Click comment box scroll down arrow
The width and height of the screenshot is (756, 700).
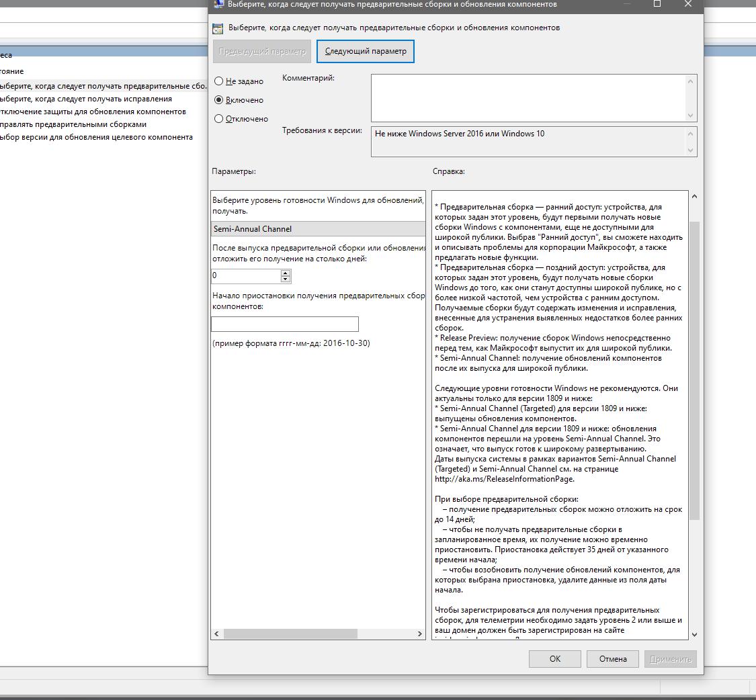click(690, 116)
